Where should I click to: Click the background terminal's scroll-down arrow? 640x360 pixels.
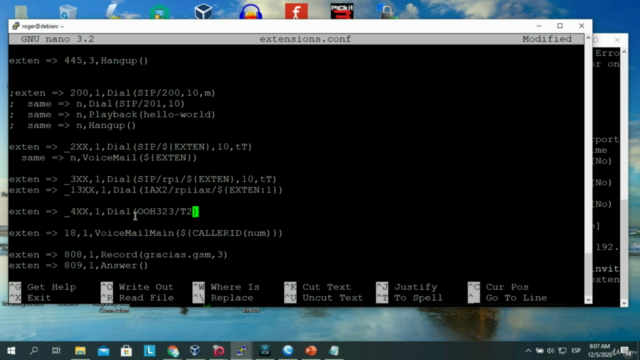pyautogui.click(x=624, y=303)
